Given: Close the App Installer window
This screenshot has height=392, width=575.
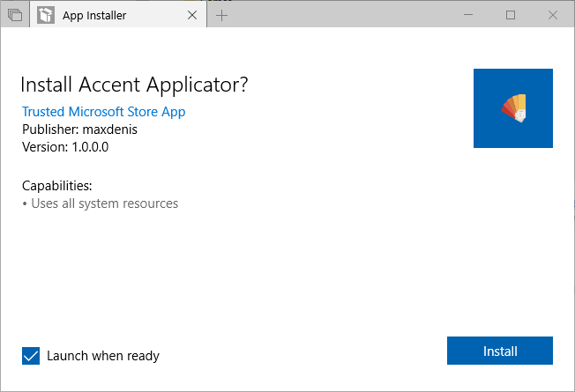Looking at the screenshot, I should pos(551,15).
